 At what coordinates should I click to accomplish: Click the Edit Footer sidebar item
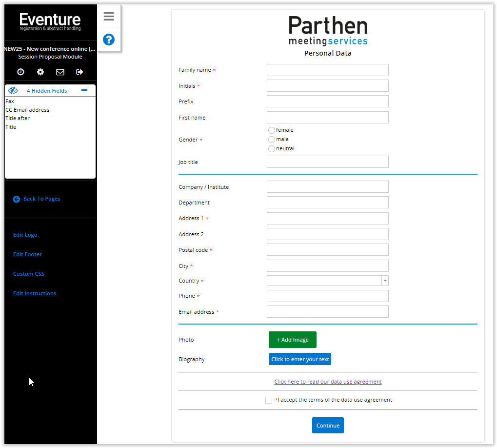(27, 254)
